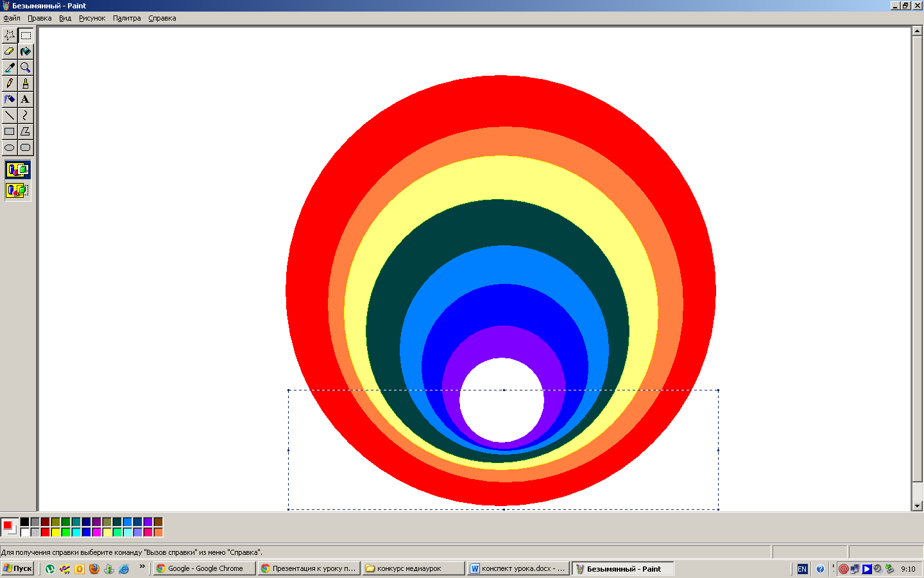Screen dimensions: 924x578
Task: Switch to Презентация к уроку taskbar window
Action: click(309, 568)
